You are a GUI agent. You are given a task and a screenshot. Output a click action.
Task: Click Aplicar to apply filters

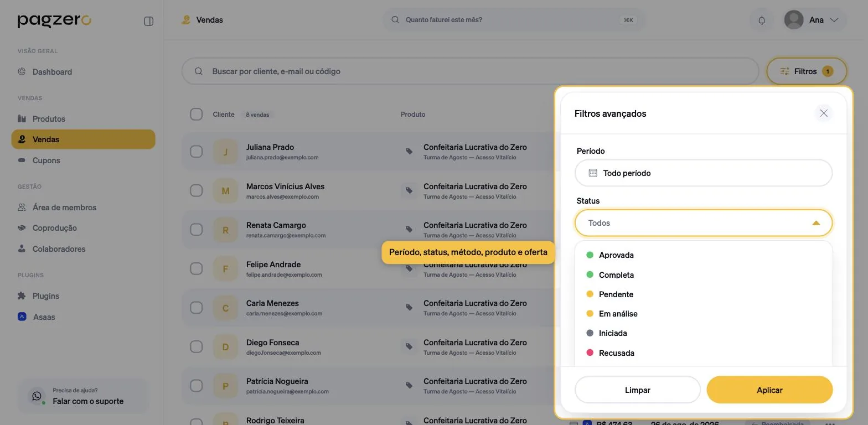pyautogui.click(x=769, y=390)
